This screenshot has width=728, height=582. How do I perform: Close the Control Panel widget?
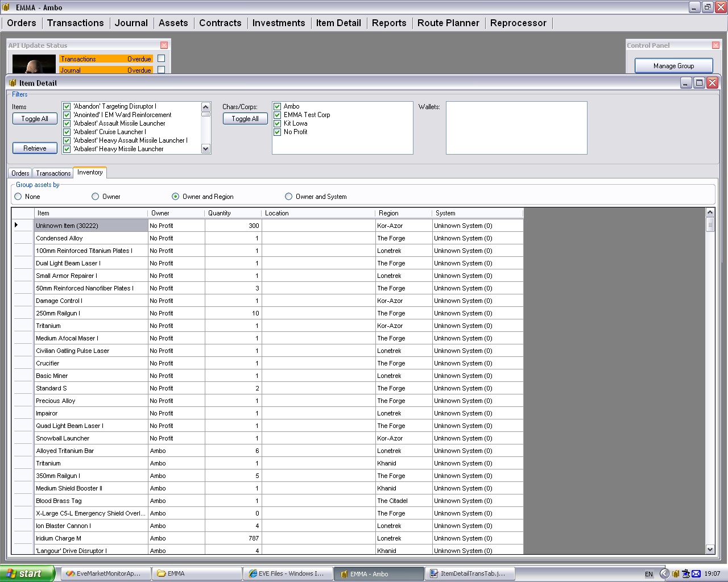pyautogui.click(x=715, y=45)
